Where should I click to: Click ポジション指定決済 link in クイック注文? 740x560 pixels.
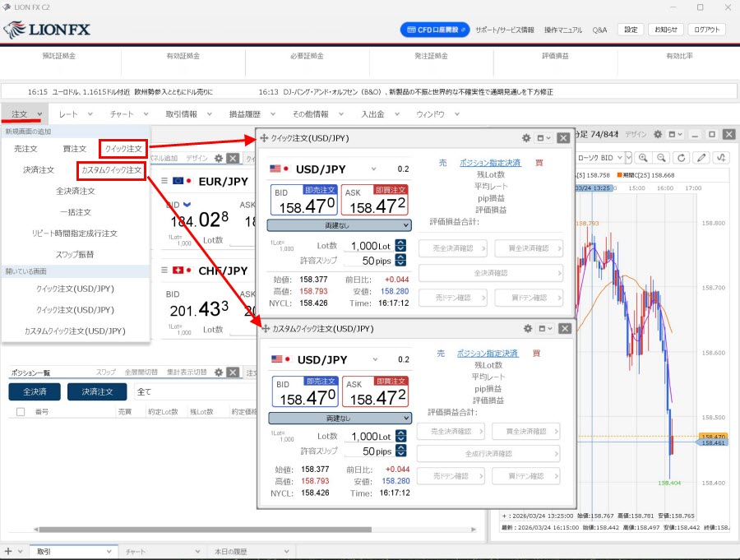(x=489, y=163)
